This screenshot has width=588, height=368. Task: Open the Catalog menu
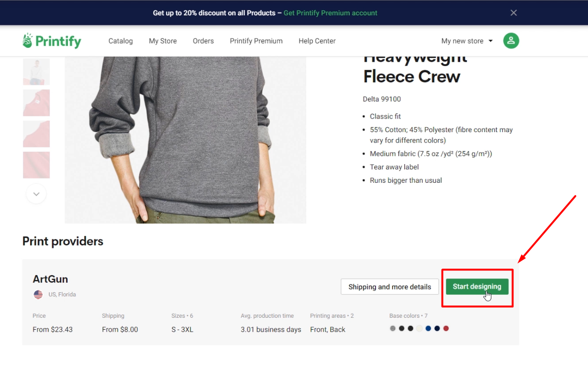[x=121, y=41]
